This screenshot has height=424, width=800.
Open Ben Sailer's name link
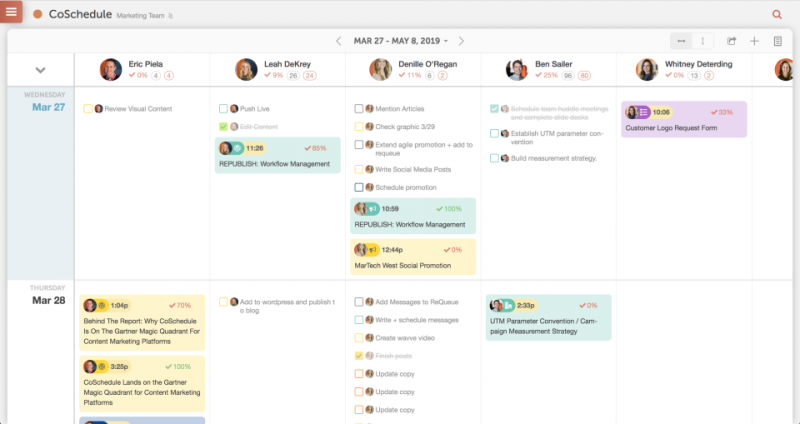click(554, 64)
